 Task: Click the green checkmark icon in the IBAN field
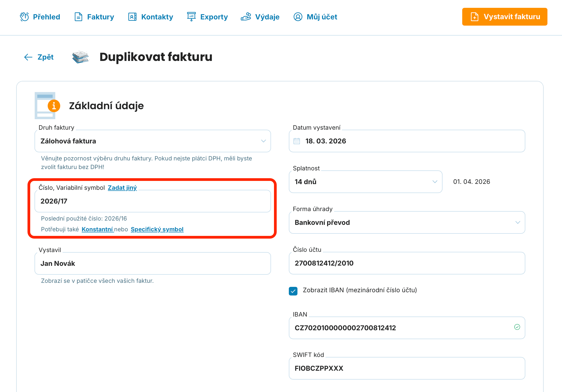pos(517,327)
